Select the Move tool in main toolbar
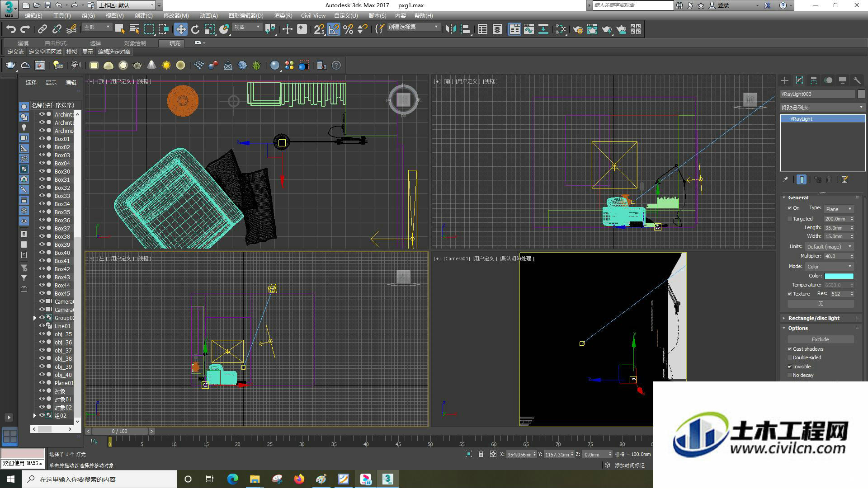Viewport: 868px width, 489px height. click(x=180, y=29)
